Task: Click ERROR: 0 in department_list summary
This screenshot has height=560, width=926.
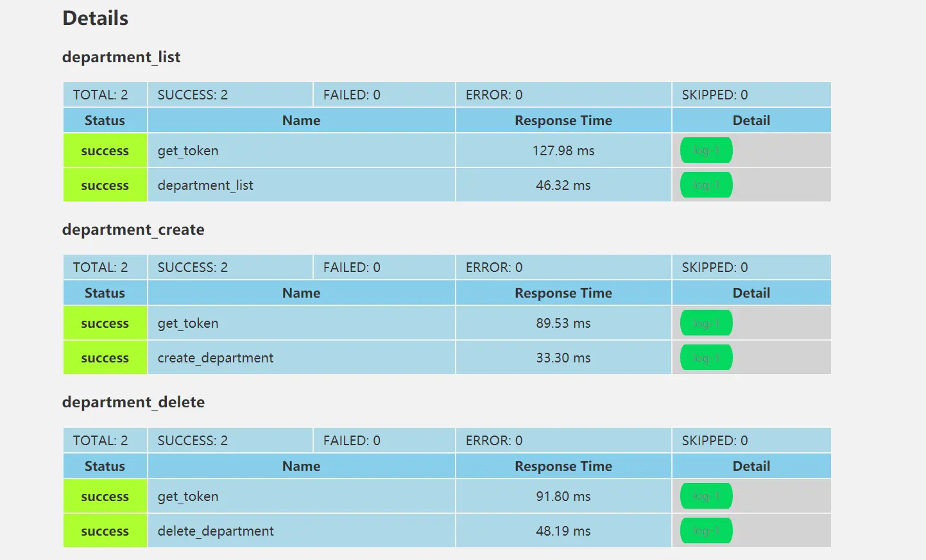Action: [563, 94]
